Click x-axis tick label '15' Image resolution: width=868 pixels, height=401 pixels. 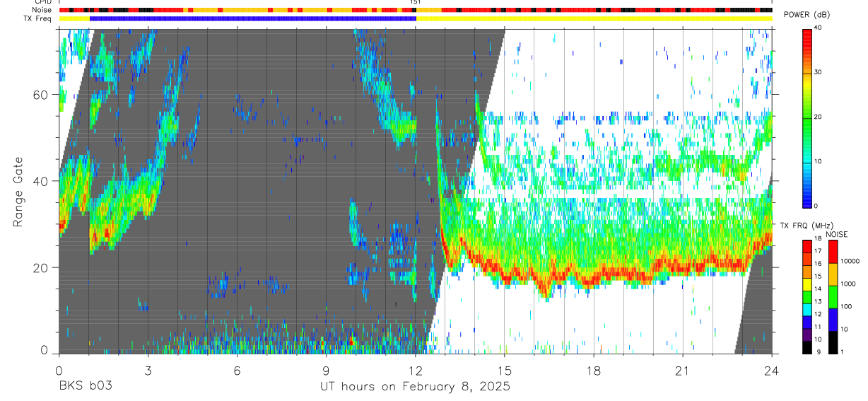[x=505, y=370]
